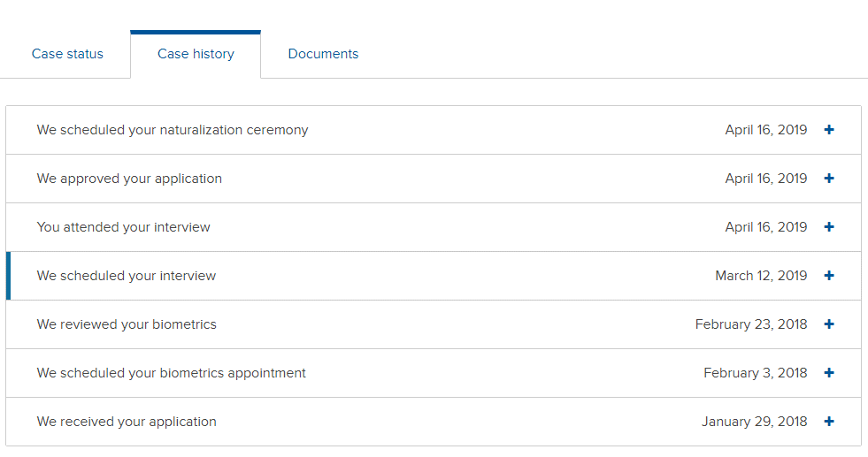
Task: Open the Documents tab
Action: [x=323, y=54]
